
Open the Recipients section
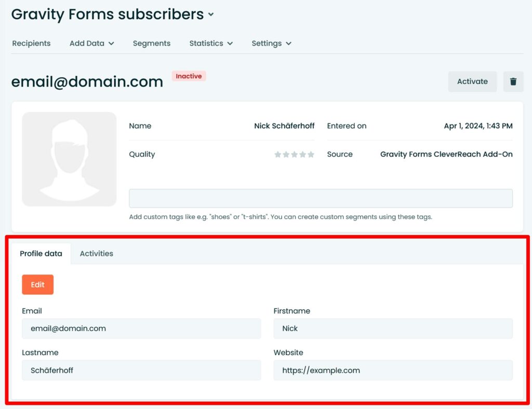pyautogui.click(x=31, y=44)
